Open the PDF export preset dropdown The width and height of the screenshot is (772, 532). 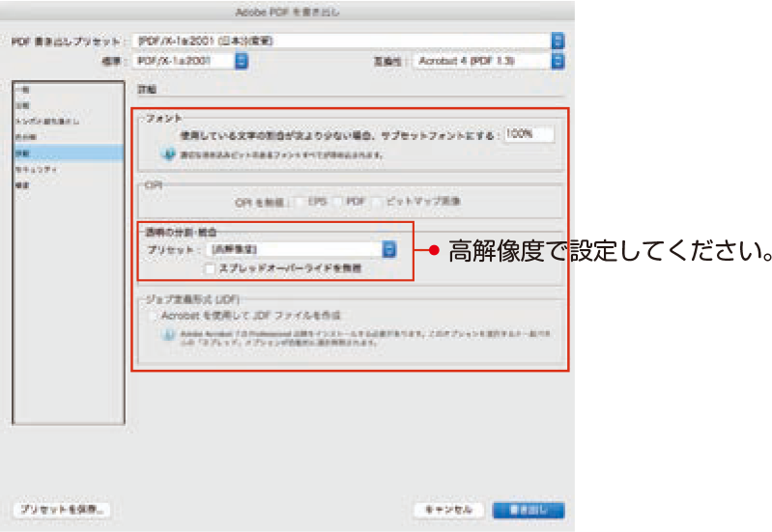coord(348,41)
